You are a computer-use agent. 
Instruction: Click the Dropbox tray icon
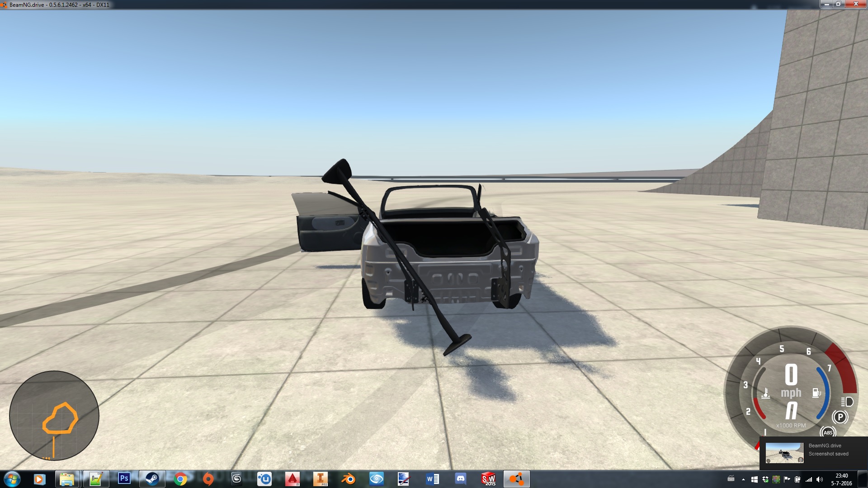(x=765, y=479)
